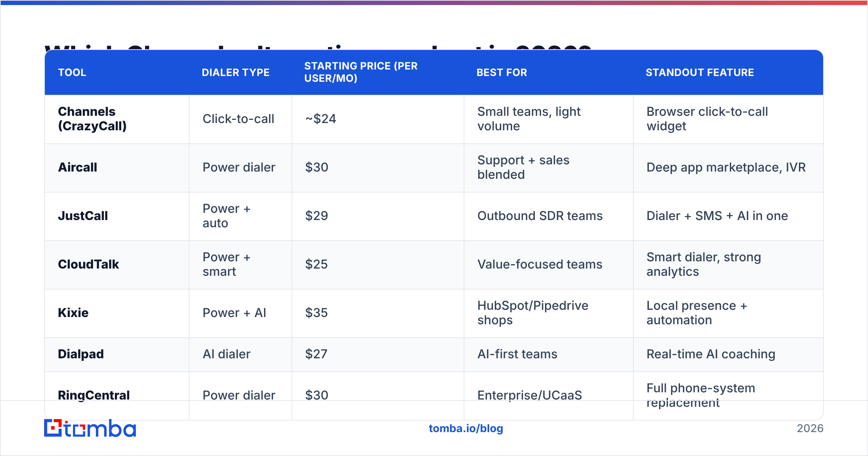This screenshot has height=456, width=868.
Task: Click the Power + AI cell
Action: (234, 313)
